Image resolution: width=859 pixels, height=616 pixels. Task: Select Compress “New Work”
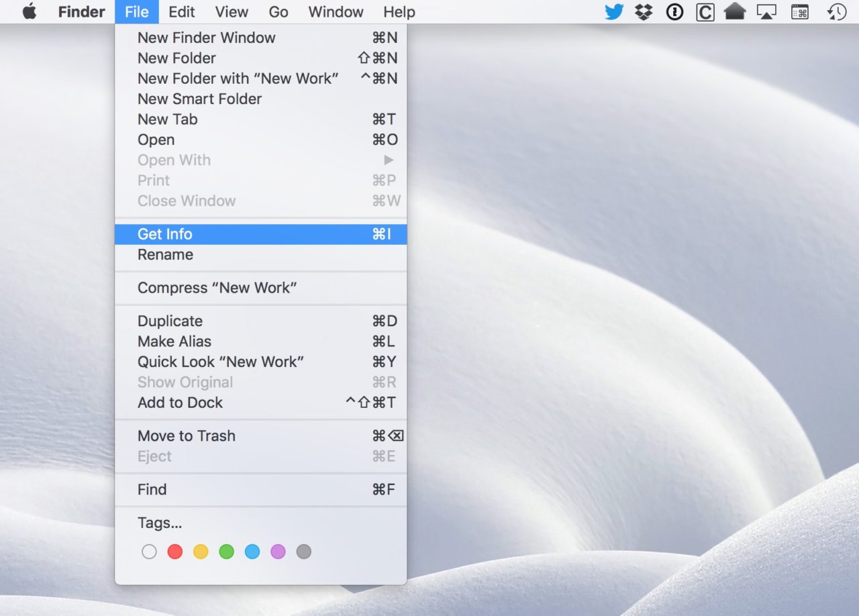[x=260, y=288]
